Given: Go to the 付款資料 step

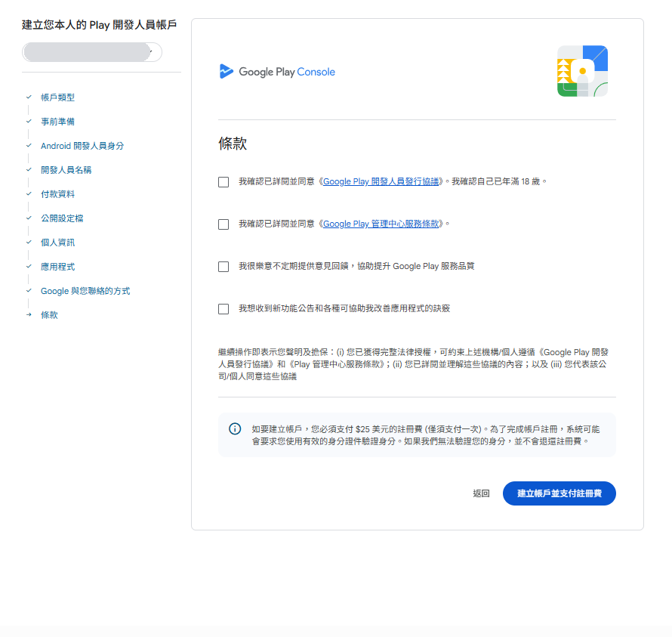Looking at the screenshot, I should [x=57, y=194].
